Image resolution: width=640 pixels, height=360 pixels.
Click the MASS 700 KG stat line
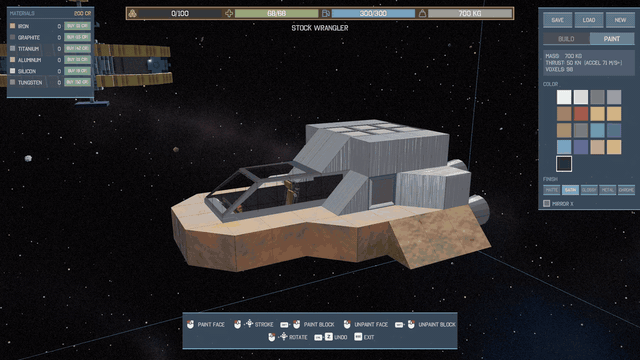pyautogui.click(x=564, y=56)
